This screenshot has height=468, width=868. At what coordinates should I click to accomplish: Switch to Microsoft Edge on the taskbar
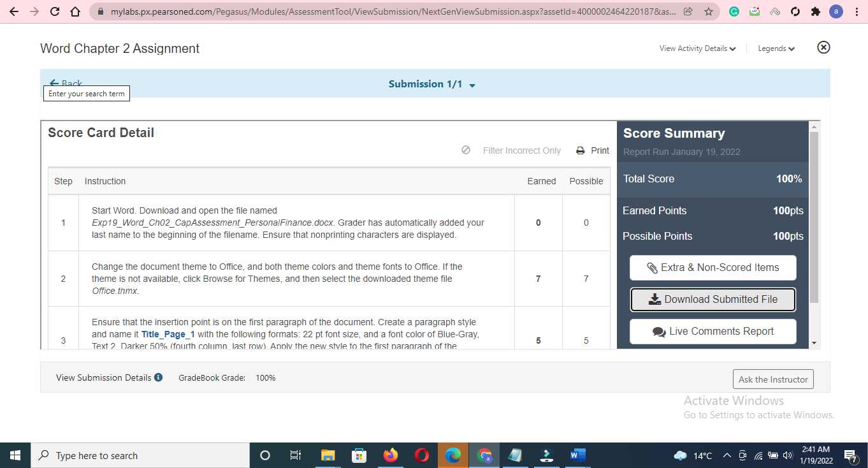452,455
